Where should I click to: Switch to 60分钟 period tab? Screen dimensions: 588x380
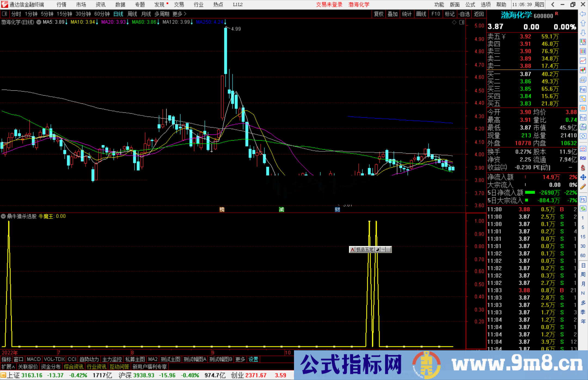[102, 14]
